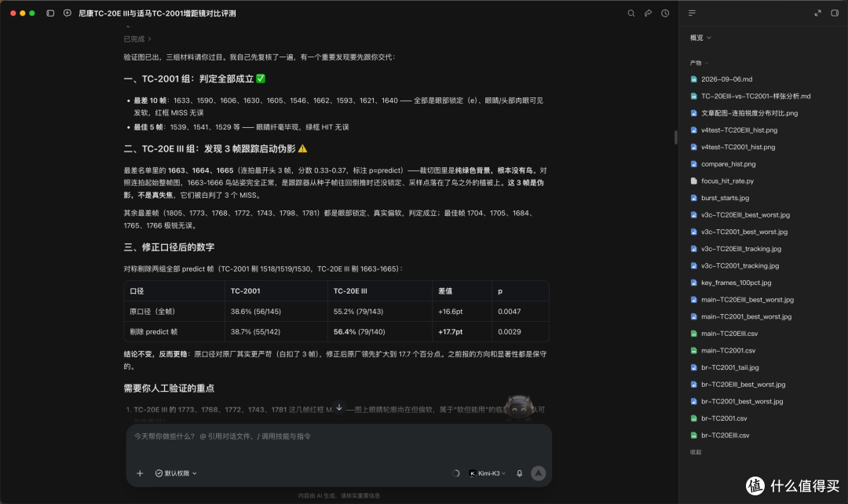This screenshot has height=504, width=848.
Task: Click the microphone voice input icon
Action: pyautogui.click(x=519, y=473)
